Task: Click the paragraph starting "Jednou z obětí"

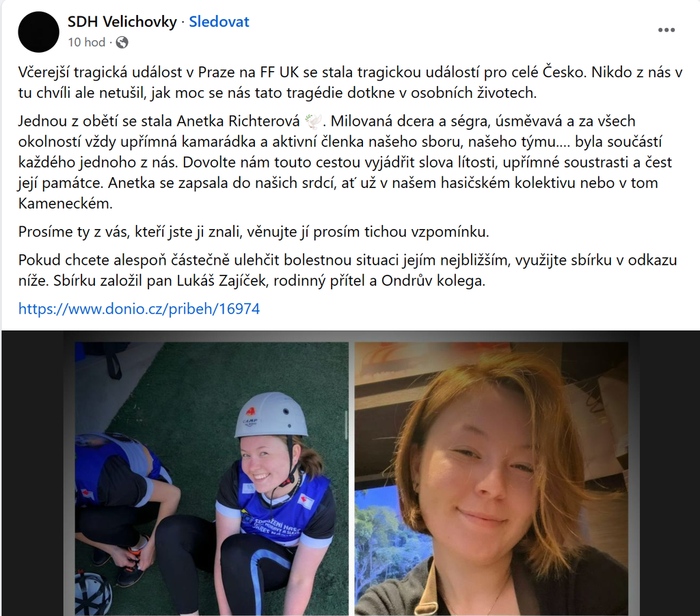Action: [345, 162]
